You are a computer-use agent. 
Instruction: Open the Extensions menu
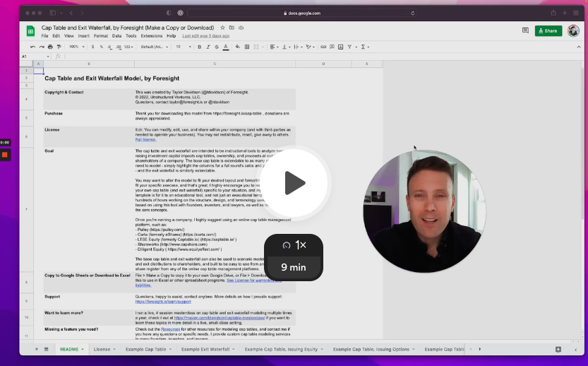(x=152, y=36)
